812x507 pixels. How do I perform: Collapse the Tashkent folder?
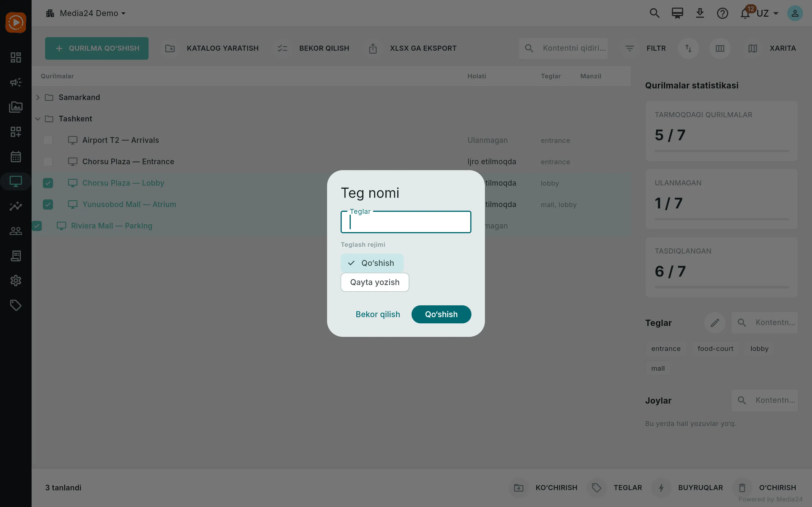pyautogui.click(x=38, y=119)
